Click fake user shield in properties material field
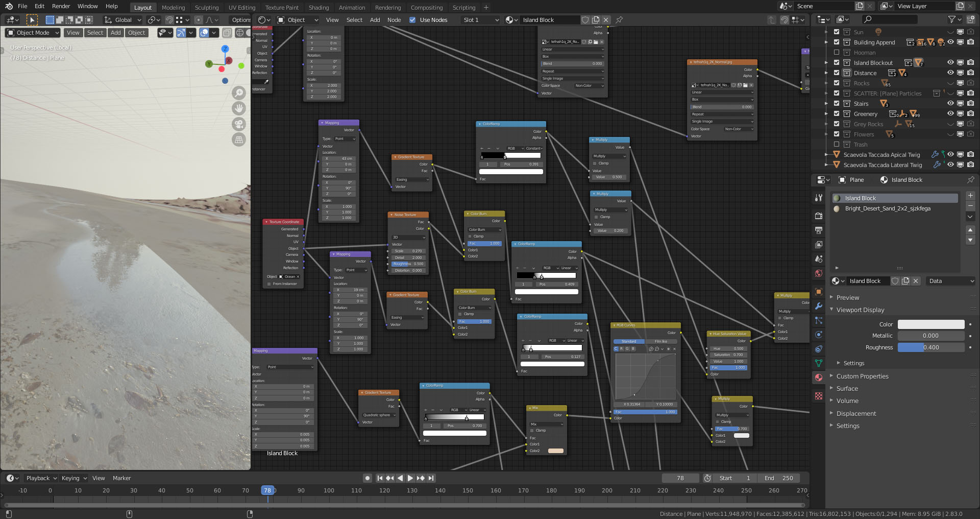 click(x=895, y=281)
